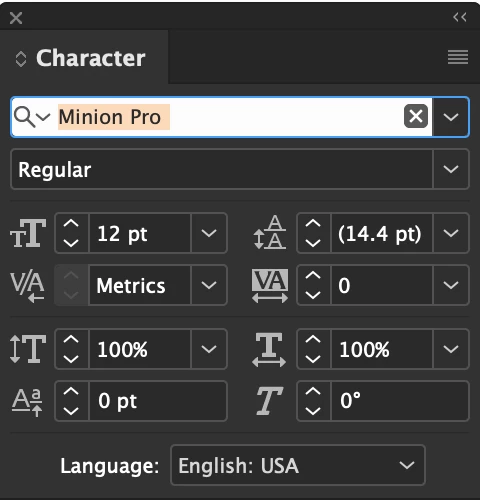
Task: Increase horizontal scale with up stepper
Action: 313,339
